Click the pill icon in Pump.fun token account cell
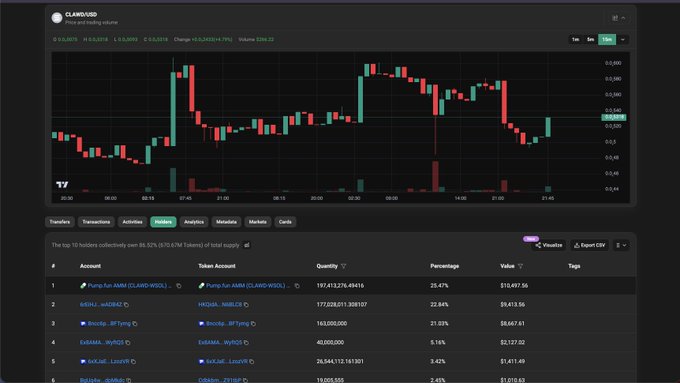 [x=201, y=286]
